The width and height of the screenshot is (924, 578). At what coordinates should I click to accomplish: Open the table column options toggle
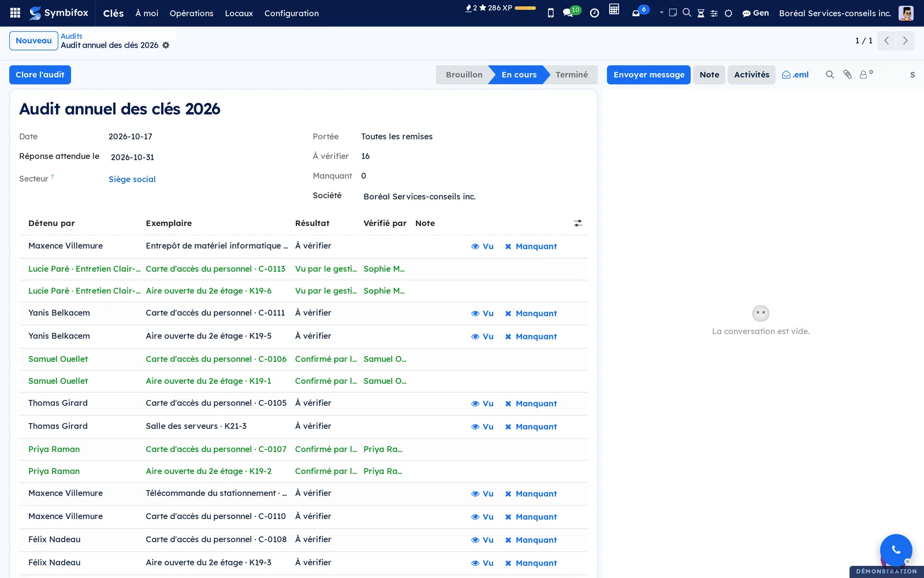[578, 223]
